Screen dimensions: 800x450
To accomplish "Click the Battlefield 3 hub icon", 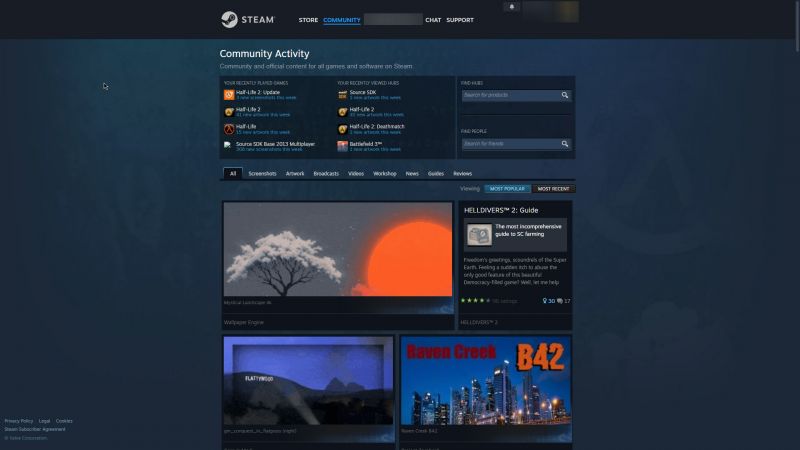I will 342,146.
